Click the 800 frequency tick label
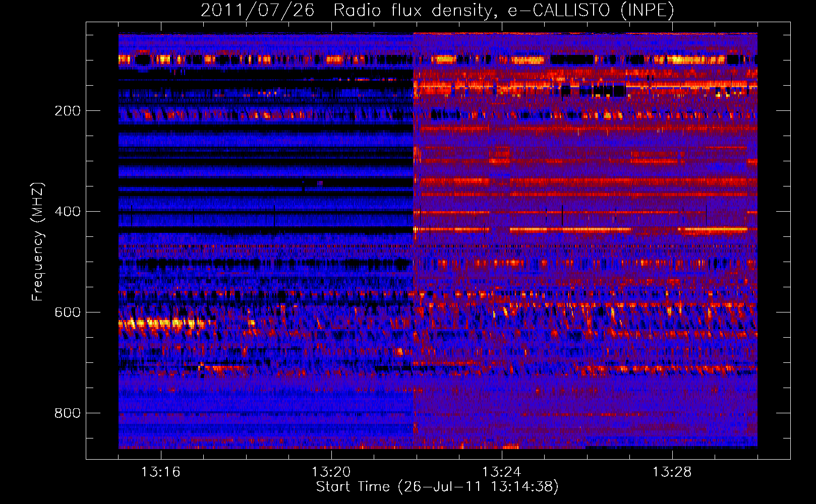Viewport: 816px width, 504px height. (x=68, y=413)
